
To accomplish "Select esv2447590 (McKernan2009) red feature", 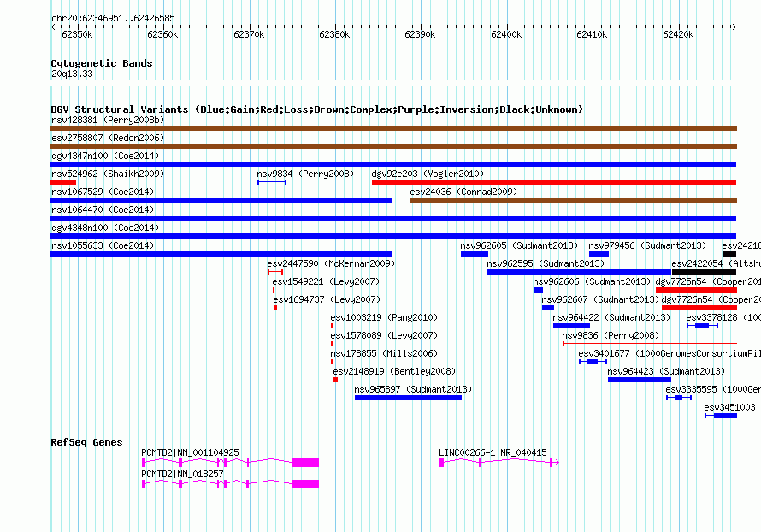I will click(275, 272).
